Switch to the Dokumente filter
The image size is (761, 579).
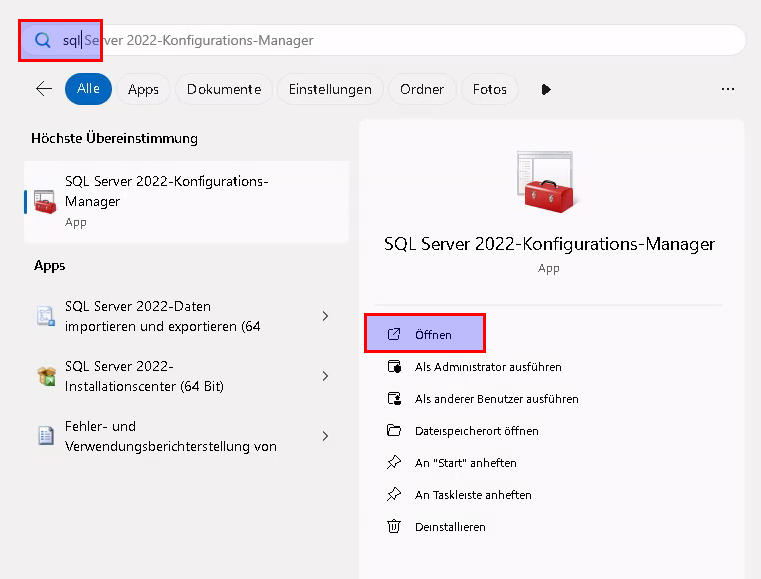[x=224, y=89]
